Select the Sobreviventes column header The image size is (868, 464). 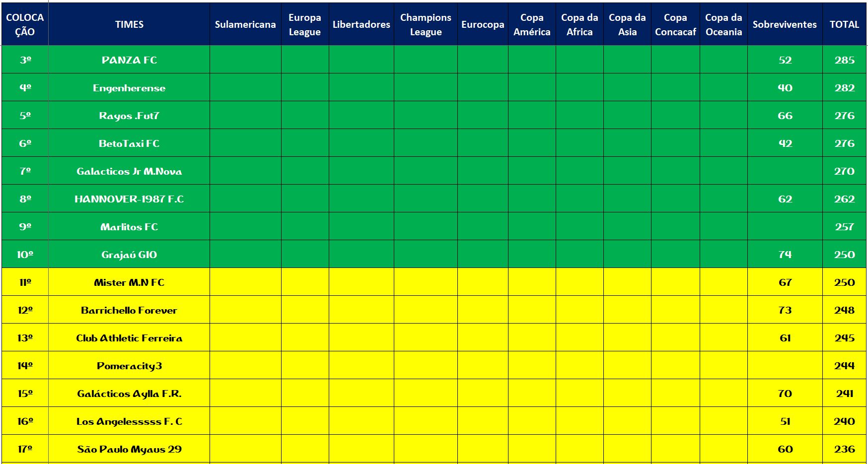[x=785, y=24]
